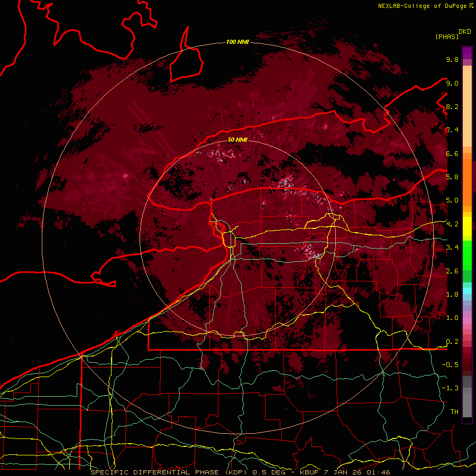Click the 0.2 value on the color scale
This screenshot has height=476, width=476.
(452, 342)
